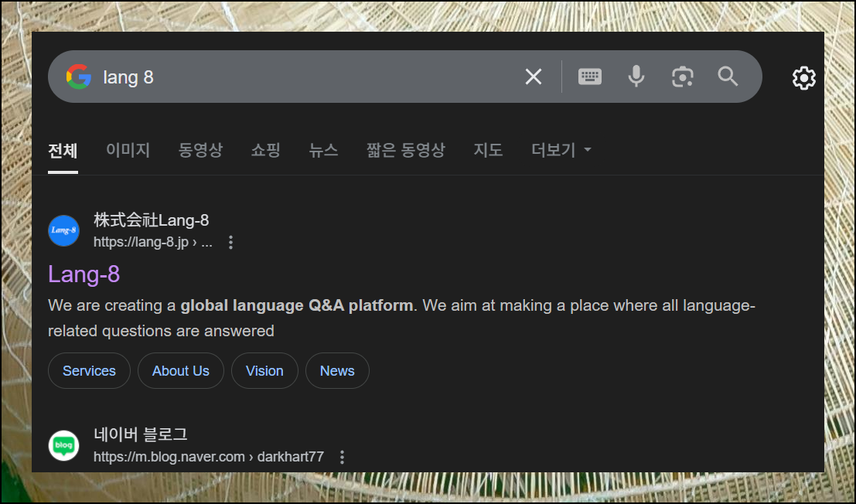Clear the search query with the X icon
This screenshot has height=504, width=856.
[x=534, y=77]
